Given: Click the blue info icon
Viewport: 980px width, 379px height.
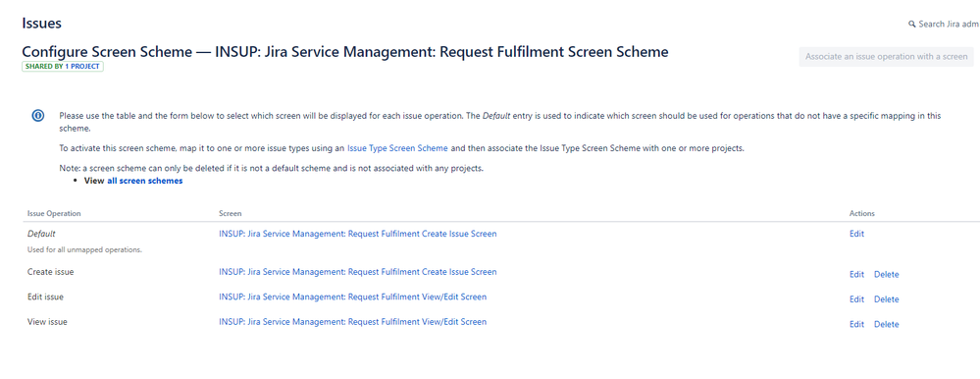Looking at the screenshot, I should point(38,116).
